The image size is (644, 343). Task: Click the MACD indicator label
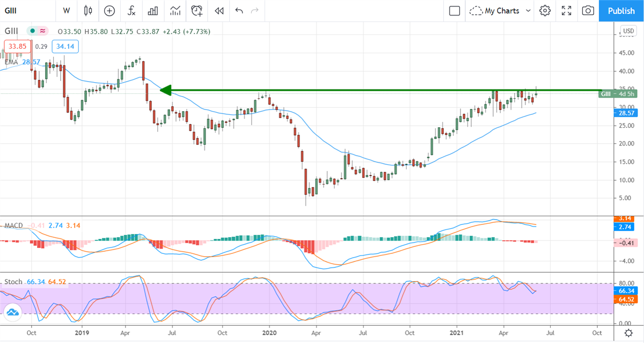click(x=14, y=225)
